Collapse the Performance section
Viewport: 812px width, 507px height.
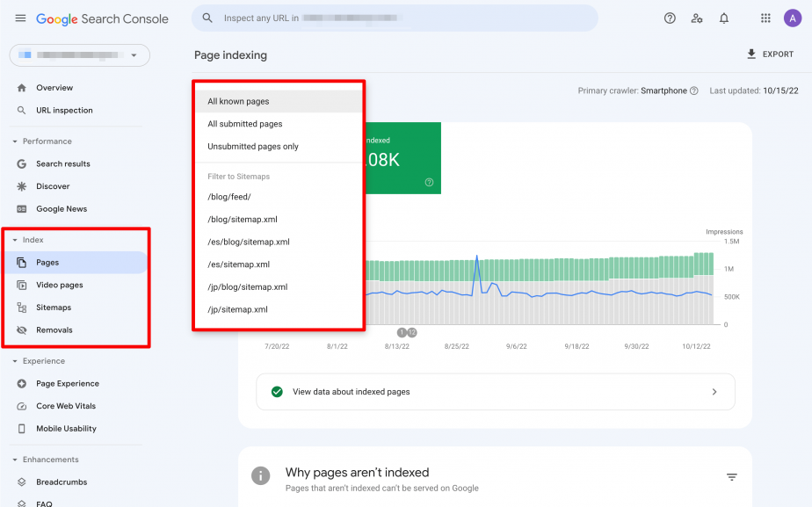point(14,141)
